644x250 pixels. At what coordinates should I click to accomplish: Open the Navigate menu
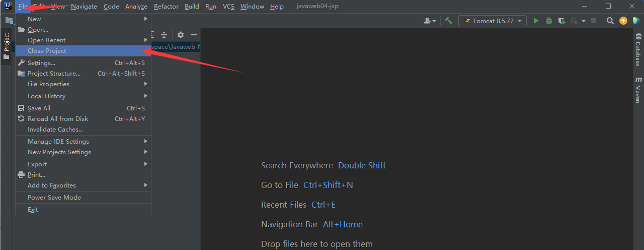[x=84, y=6]
